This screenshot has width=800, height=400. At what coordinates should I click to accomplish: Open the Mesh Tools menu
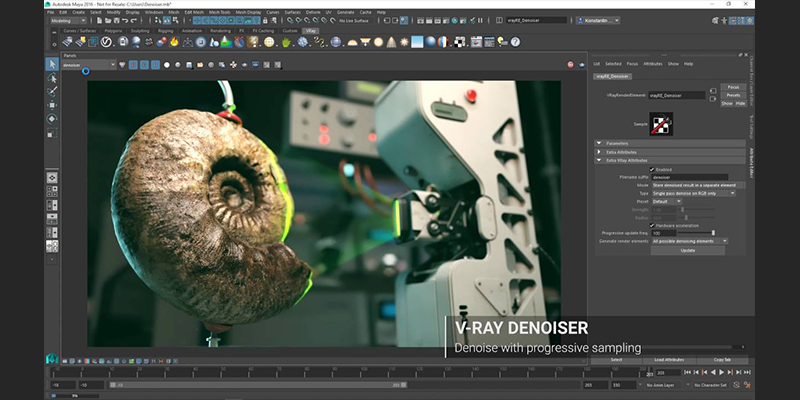point(220,12)
